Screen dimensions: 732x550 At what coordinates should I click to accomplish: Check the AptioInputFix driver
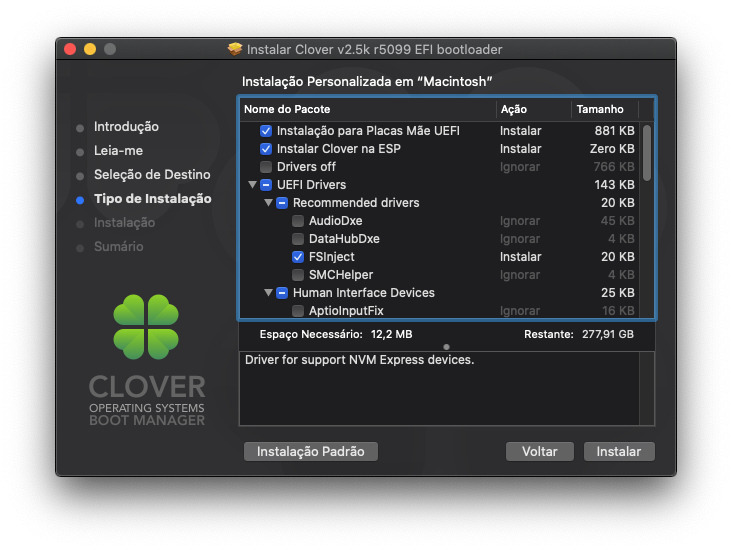pyautogui.click(x=298, y=311)
